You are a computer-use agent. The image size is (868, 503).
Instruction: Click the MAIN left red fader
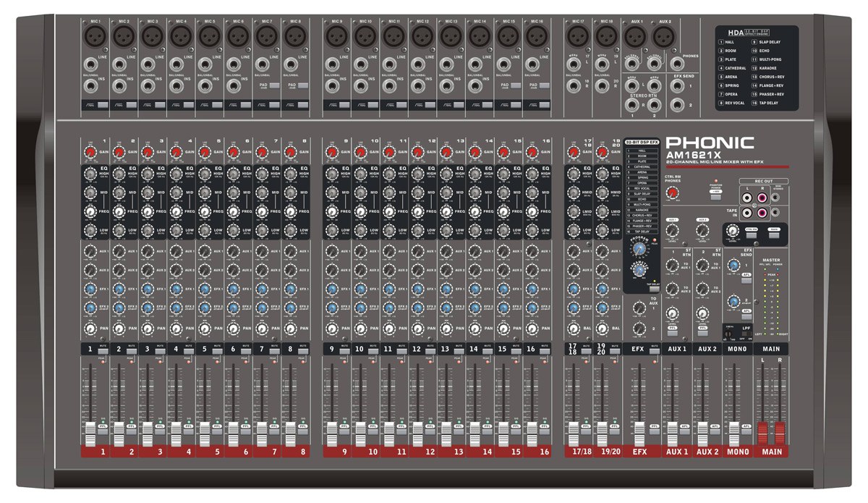(x=762, y=432)
